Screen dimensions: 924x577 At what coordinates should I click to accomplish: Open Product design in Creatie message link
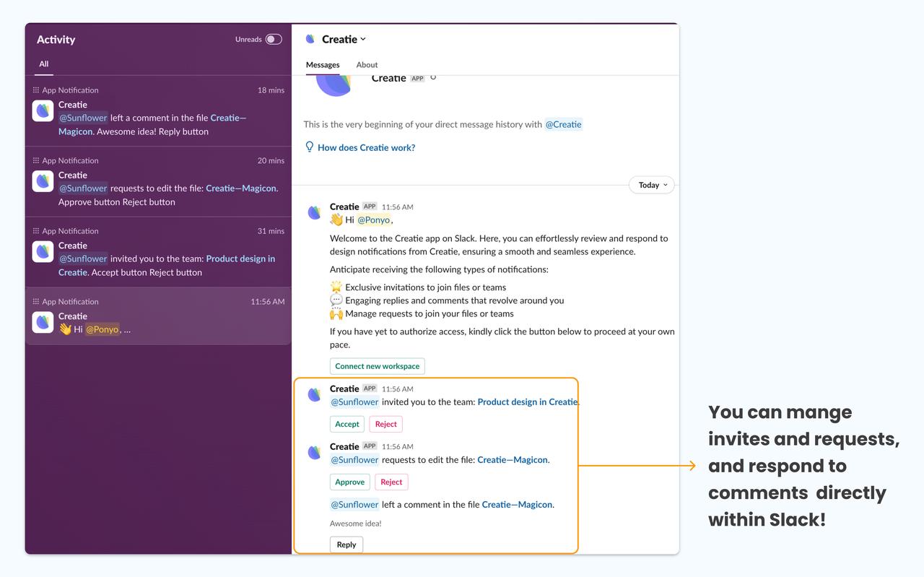click(x=528, y=402)
